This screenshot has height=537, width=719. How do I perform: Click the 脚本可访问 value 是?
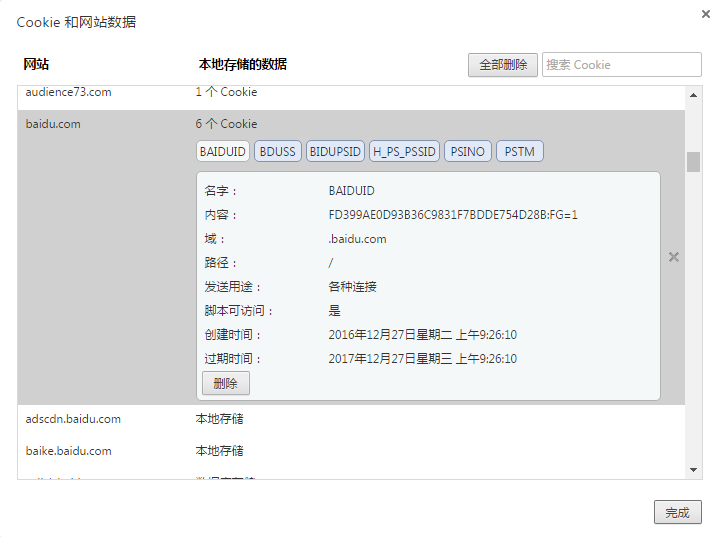tap(334, 311)
